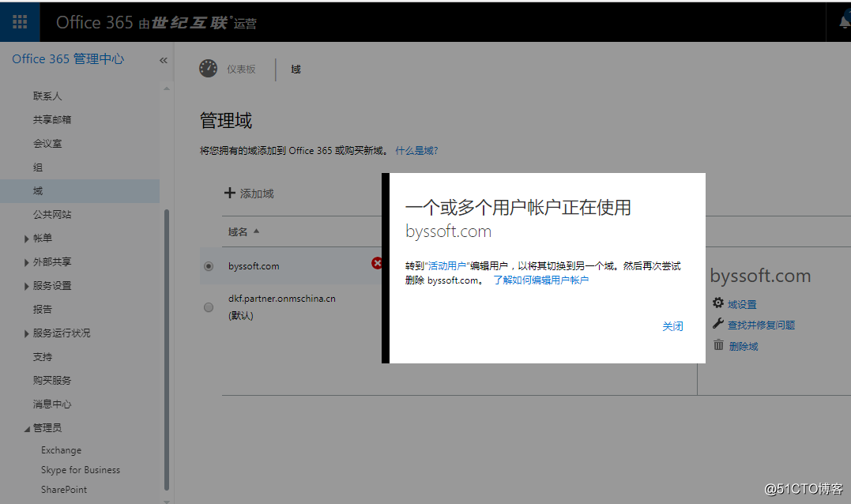This screenshot has height=504, width=851.
Task: Open the notifications bell icon
Action: coord(845,22)
